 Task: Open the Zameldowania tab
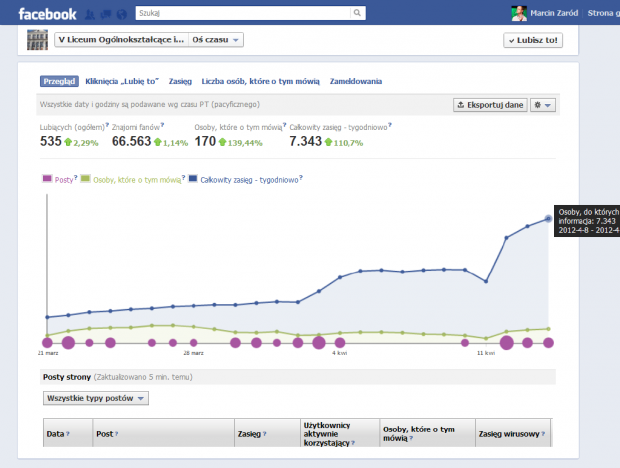356,81
